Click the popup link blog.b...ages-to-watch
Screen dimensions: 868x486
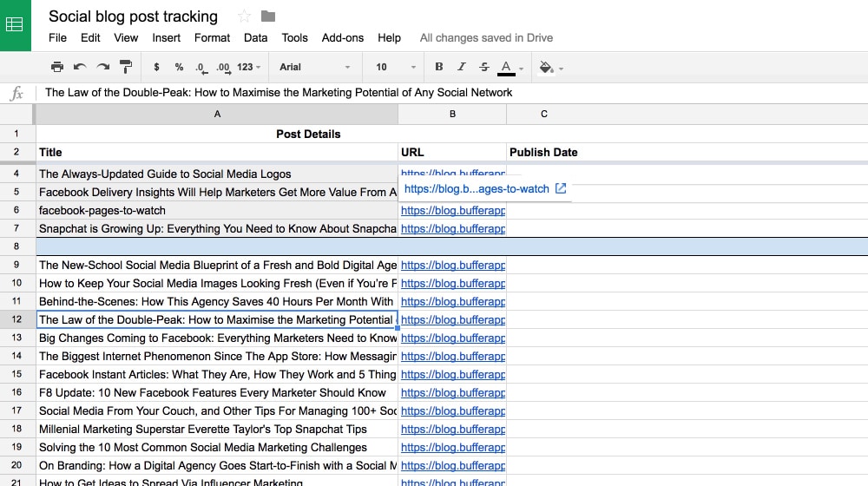point(477,188)
